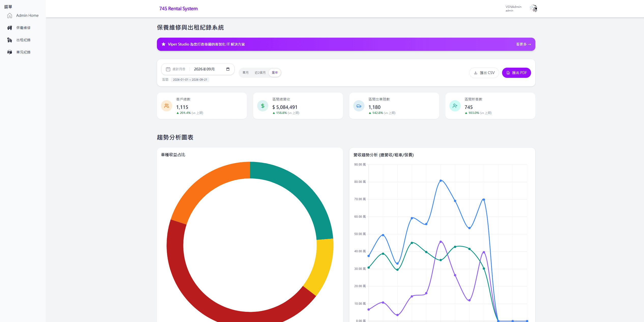Follow the 看更多 link in banner

click(x=523, y=44)
